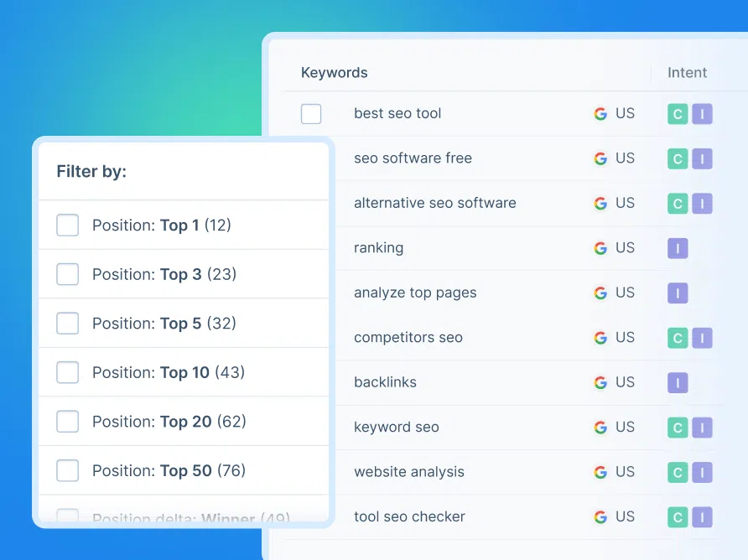Screen dimensions: 748x560
Task: Click green C intent badge for 'best seo tool'
Action: pos(678,114)
